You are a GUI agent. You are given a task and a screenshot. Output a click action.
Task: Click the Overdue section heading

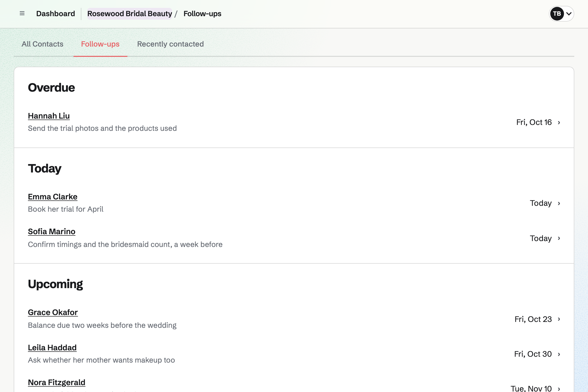51,87
